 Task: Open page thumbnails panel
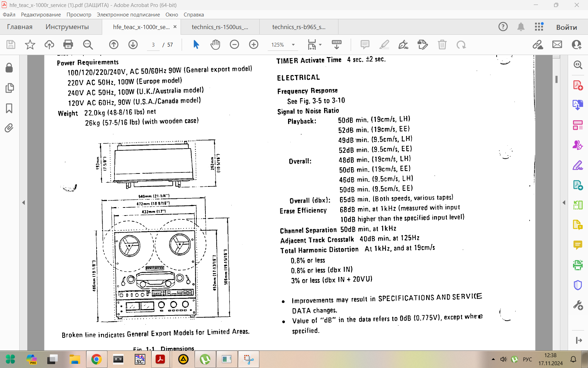(x=9, y=88)
